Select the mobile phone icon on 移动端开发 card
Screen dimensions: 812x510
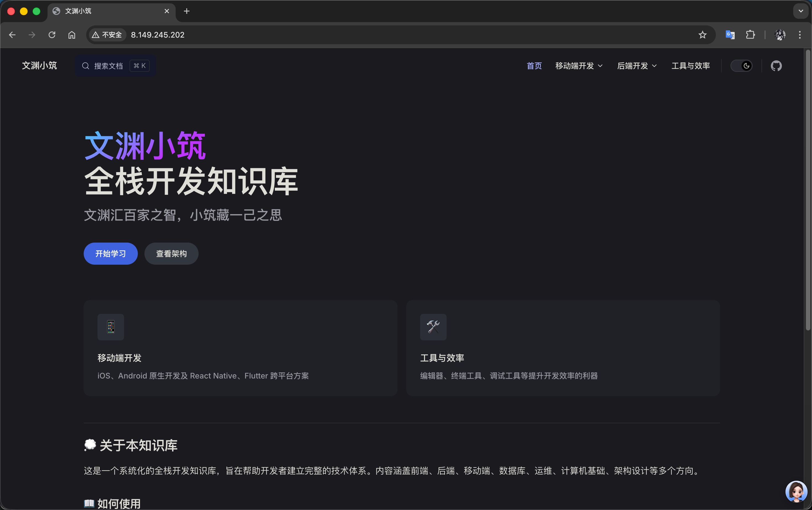click(x=110, y=327)
